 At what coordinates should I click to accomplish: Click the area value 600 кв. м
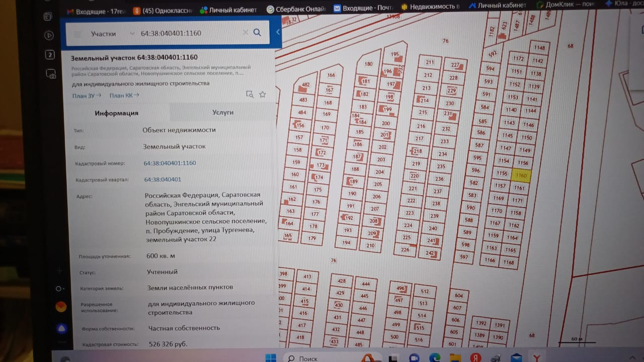(x=161, y=256)
